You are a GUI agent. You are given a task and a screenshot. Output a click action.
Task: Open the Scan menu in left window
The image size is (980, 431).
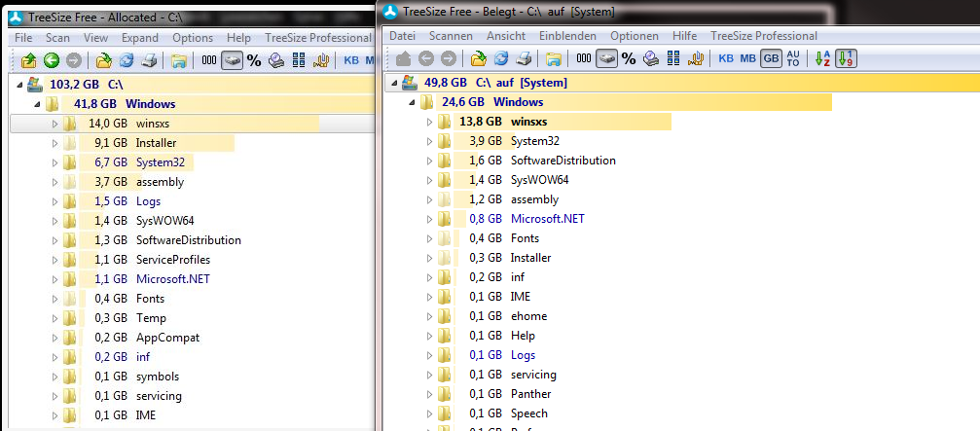[57, 38]
